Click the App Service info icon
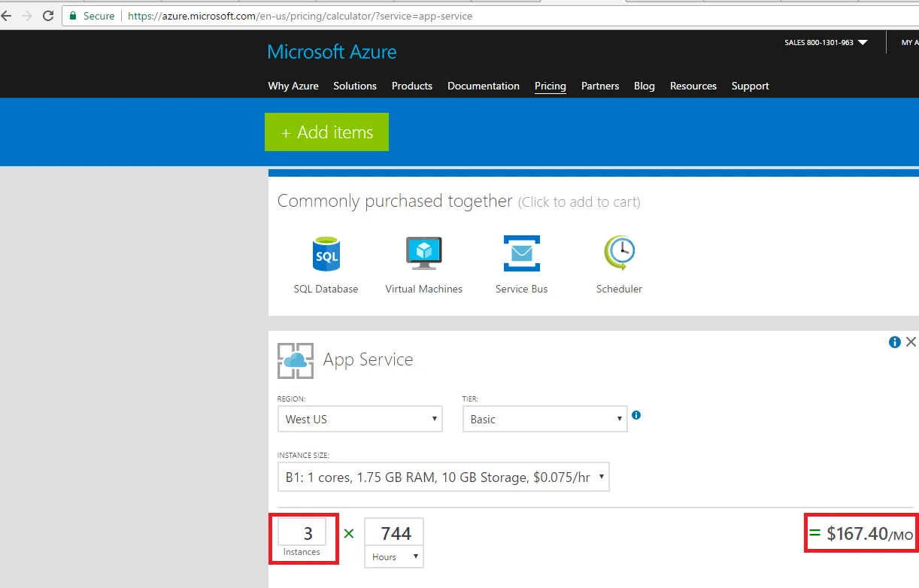Viewport: 919px width, 588px height. (x=895, y=342)
